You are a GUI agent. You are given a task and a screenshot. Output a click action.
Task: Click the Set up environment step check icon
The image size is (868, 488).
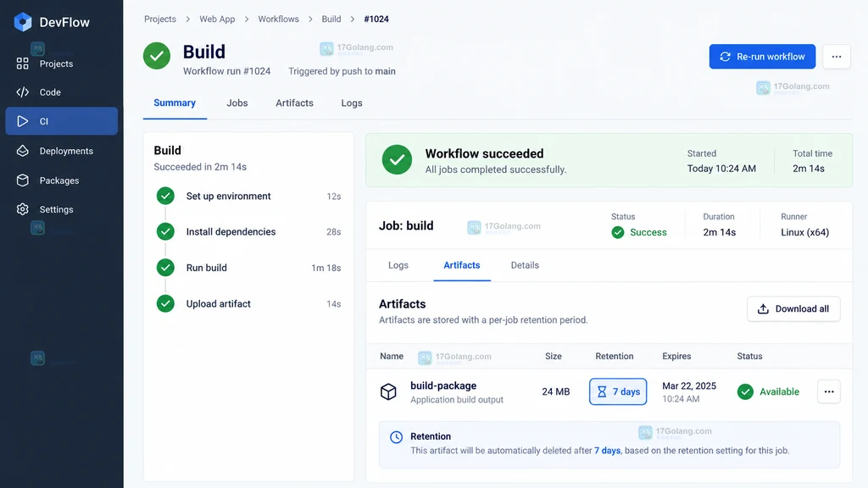(165, 196)
